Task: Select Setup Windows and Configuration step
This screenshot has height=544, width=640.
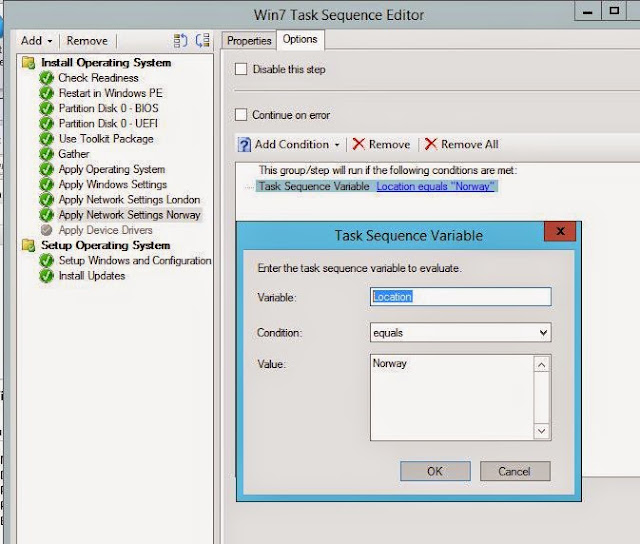Action: (135, 260)
